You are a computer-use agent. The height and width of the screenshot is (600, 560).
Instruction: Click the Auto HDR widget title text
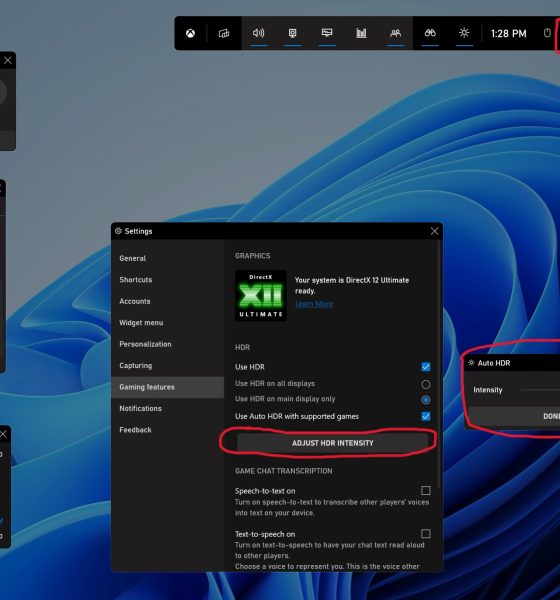pos(494,363)
